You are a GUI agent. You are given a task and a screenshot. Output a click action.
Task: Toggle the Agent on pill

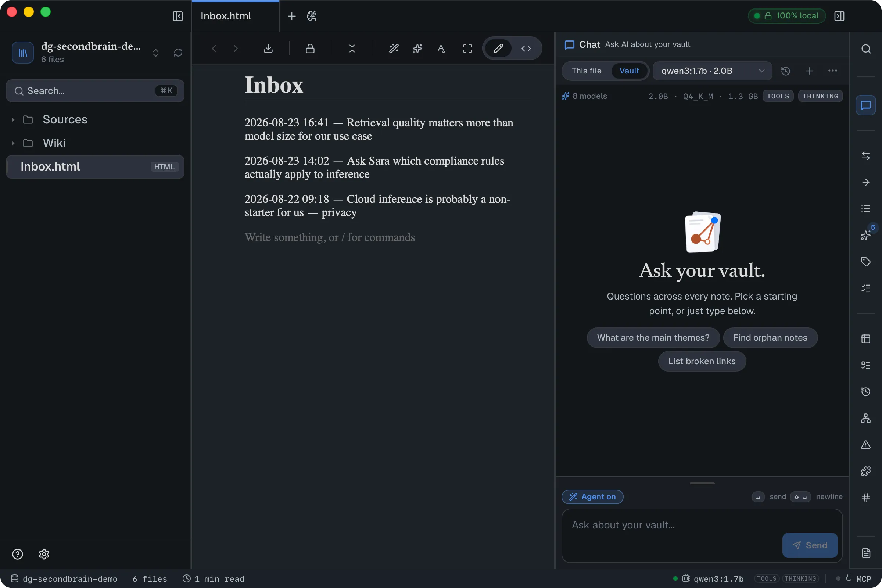click(592, 496)
